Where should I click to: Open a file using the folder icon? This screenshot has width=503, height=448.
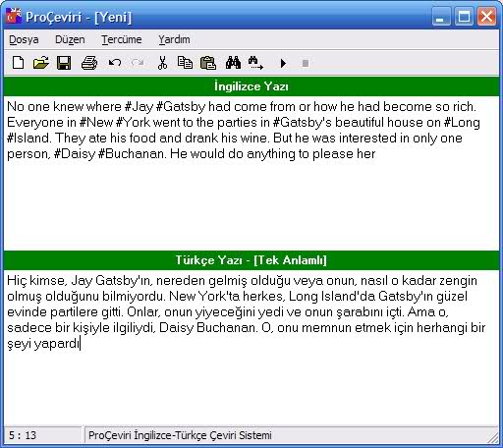click(x=41, y=63)
